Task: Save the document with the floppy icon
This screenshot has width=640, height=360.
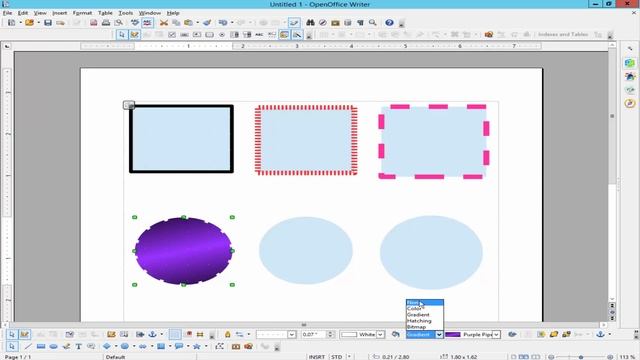Action: point(48,23)
